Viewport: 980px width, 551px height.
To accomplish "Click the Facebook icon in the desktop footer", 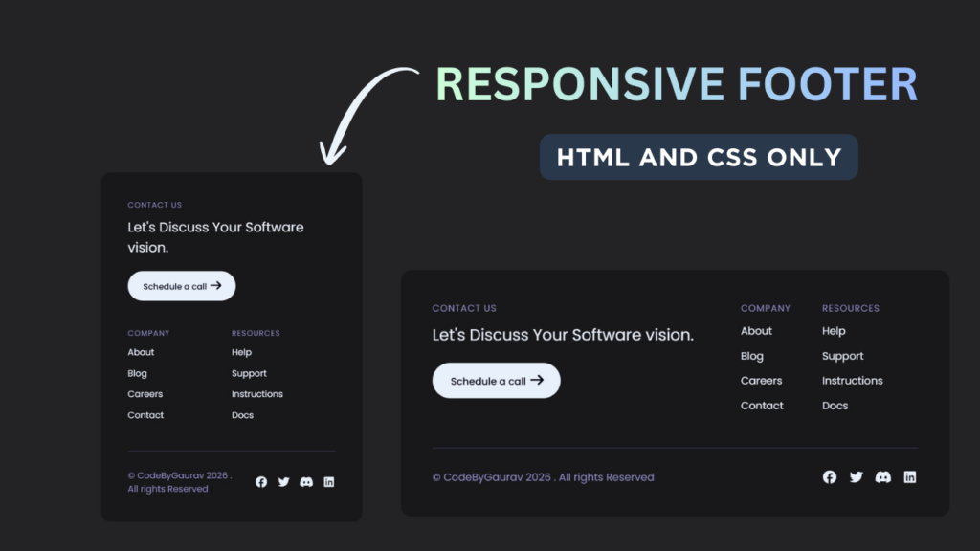I will [x=829, y=476].
